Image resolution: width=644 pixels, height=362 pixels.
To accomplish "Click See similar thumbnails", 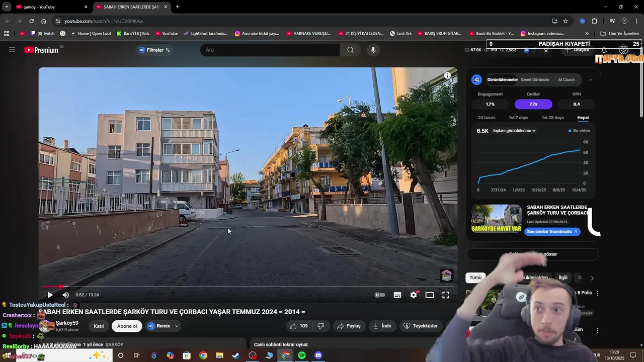I will pyautogui.click(x=552, y=232).
